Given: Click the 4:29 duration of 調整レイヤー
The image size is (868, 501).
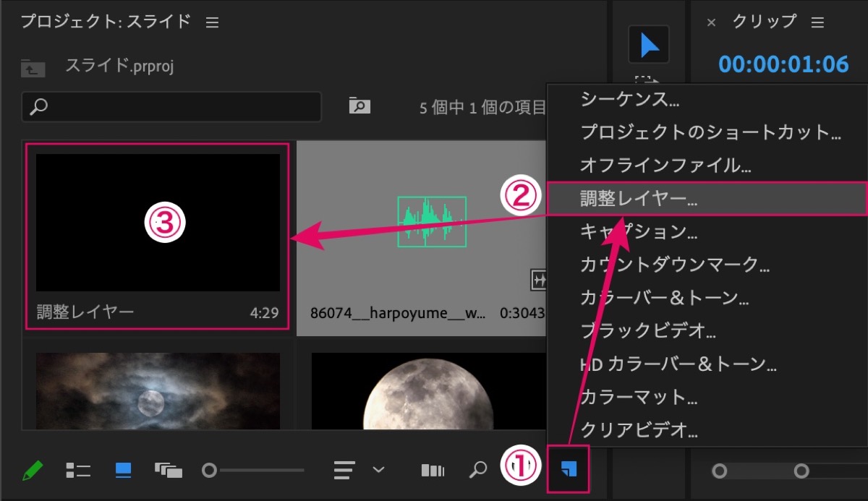Looking at the screenshot, I should 265,314.
